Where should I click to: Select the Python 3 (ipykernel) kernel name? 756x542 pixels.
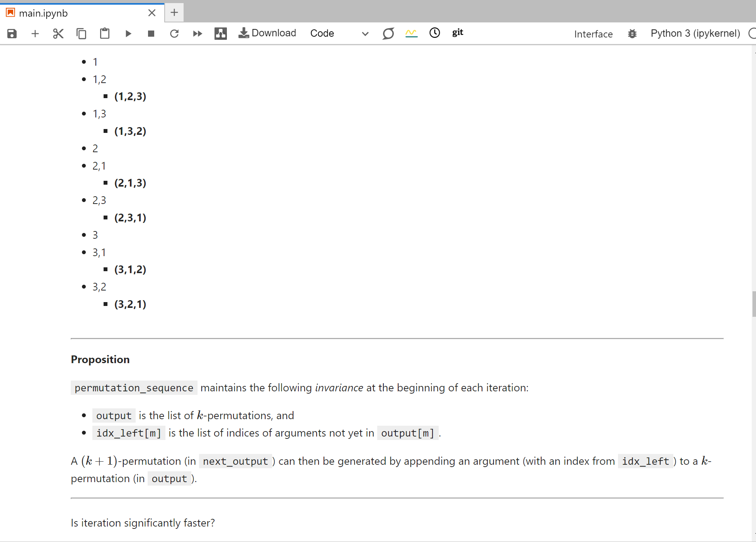(x=695, y=34)
